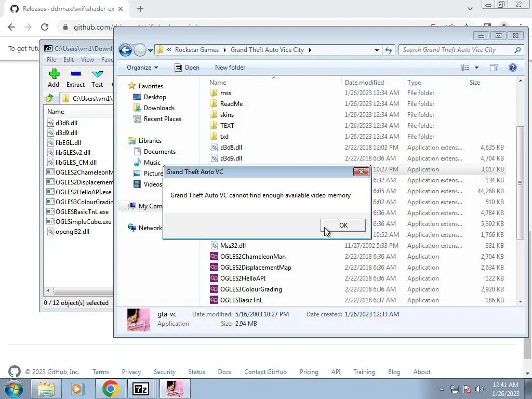Click the Open button in Explorer toolbar
Screen dimensions: 532x399
click(x=187, y=68)
